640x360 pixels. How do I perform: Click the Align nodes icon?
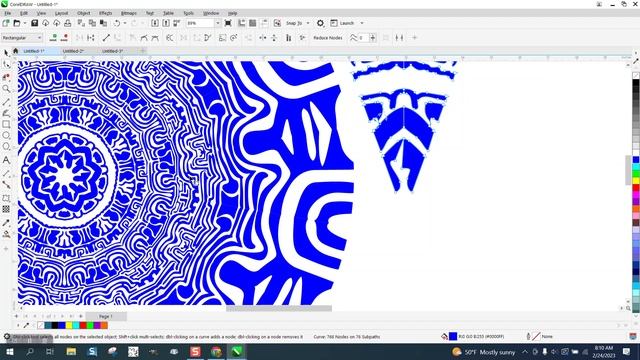(x=288, y=38)
